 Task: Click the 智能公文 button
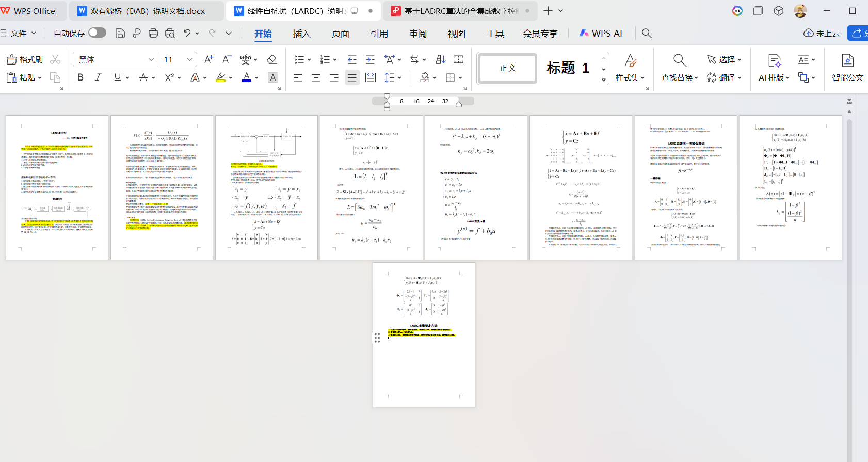tap(847, 68)
